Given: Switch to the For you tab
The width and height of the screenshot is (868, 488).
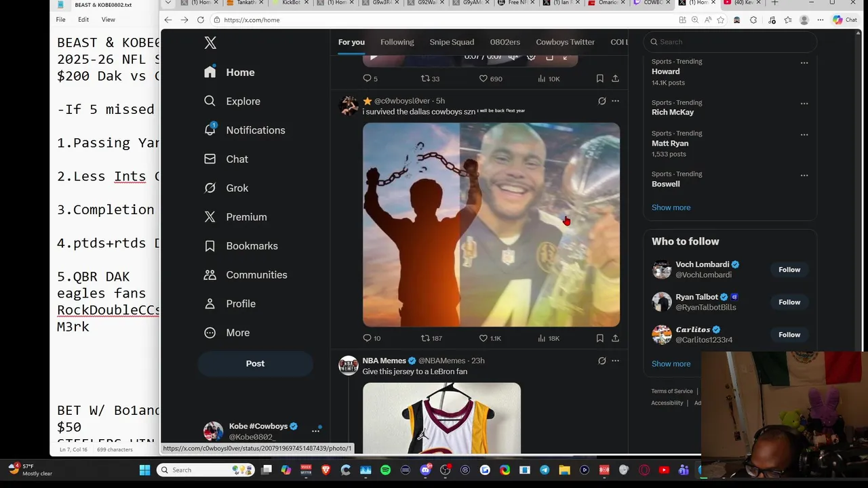Looking at the screenshot, I should 351,42.
